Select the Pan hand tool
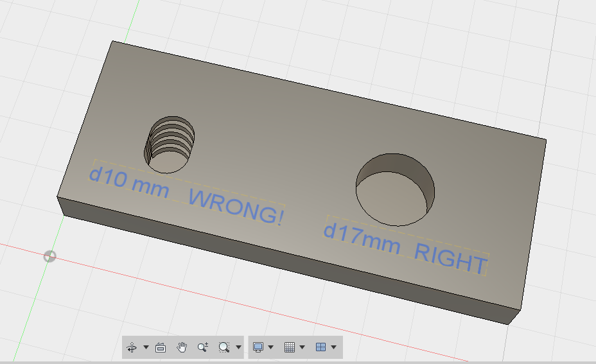The image size is (596, 364). 182,347
